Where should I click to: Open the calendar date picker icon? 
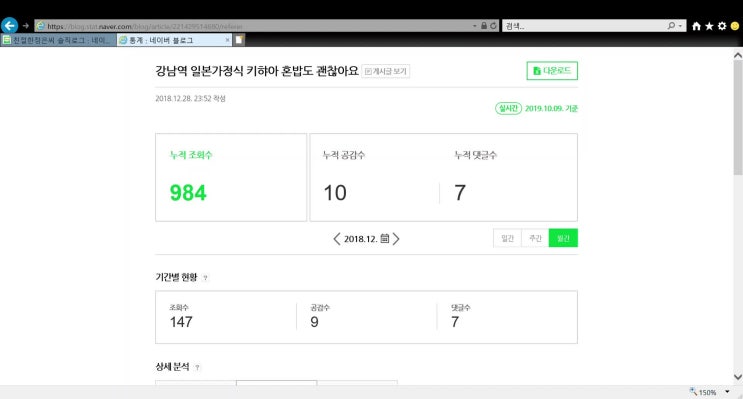click(385, 238)
